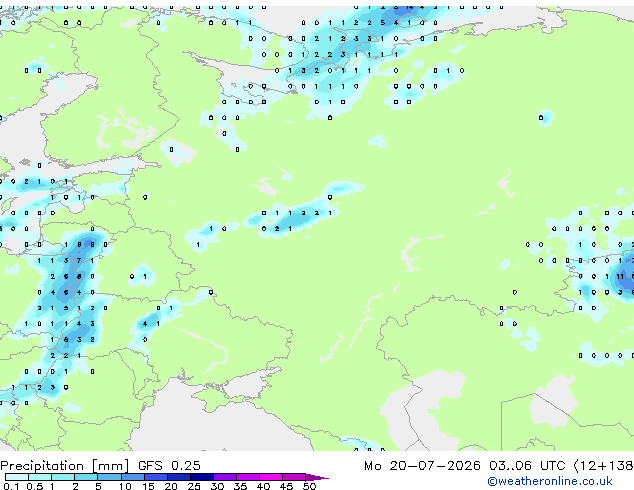634x490 pixels.
Task: Pick the 1–2 mm legend color box
Action: [63, 477]
